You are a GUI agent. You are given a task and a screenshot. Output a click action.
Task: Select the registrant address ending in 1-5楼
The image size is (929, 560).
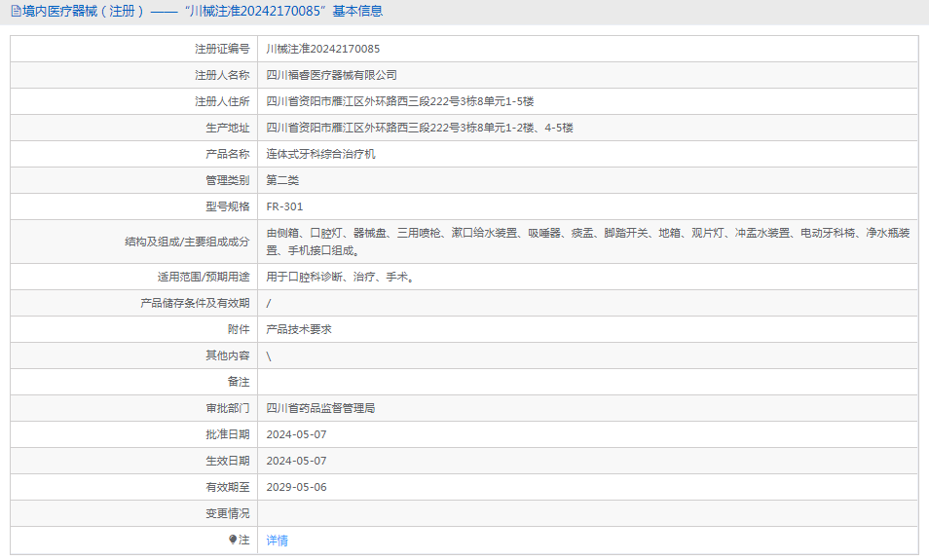click(x=400, y=101)
